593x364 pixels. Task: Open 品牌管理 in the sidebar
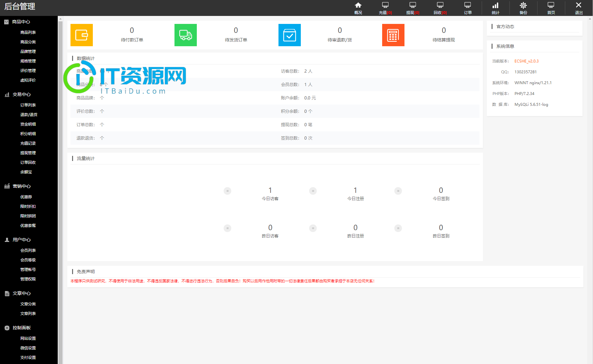coord(28,52)
